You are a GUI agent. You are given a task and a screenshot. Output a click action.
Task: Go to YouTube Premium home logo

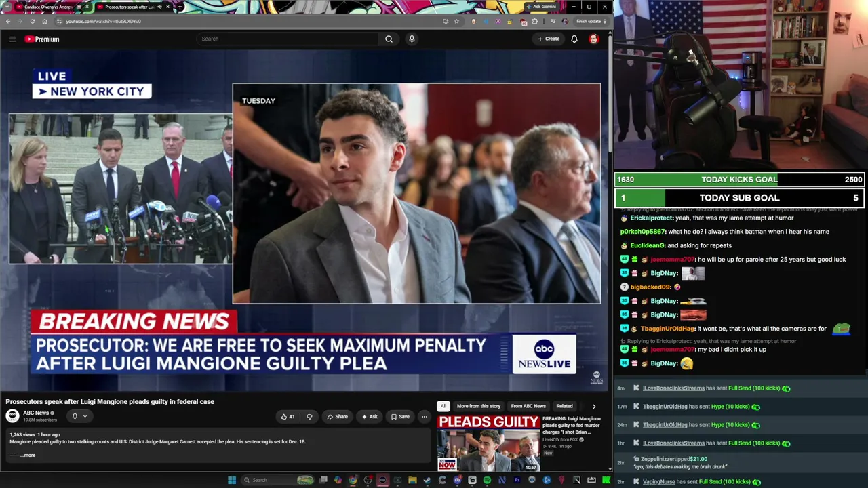tap(42, 39)
